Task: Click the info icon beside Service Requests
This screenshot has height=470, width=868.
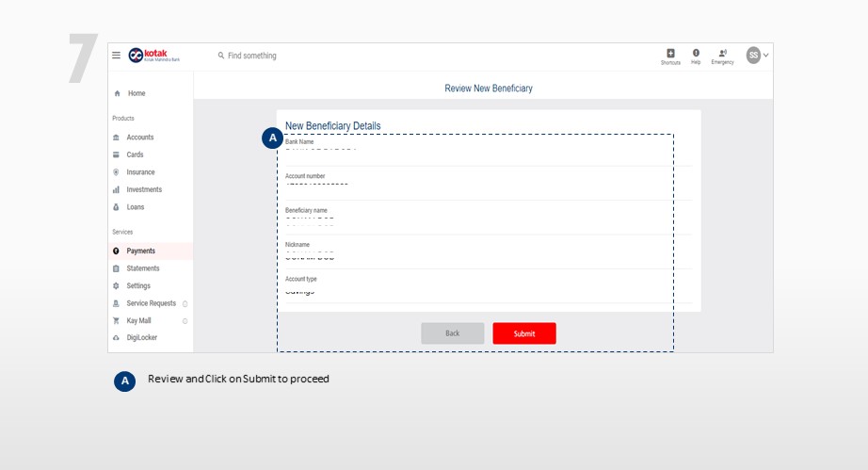Action: pyautogui.click(x=185, y=303)
